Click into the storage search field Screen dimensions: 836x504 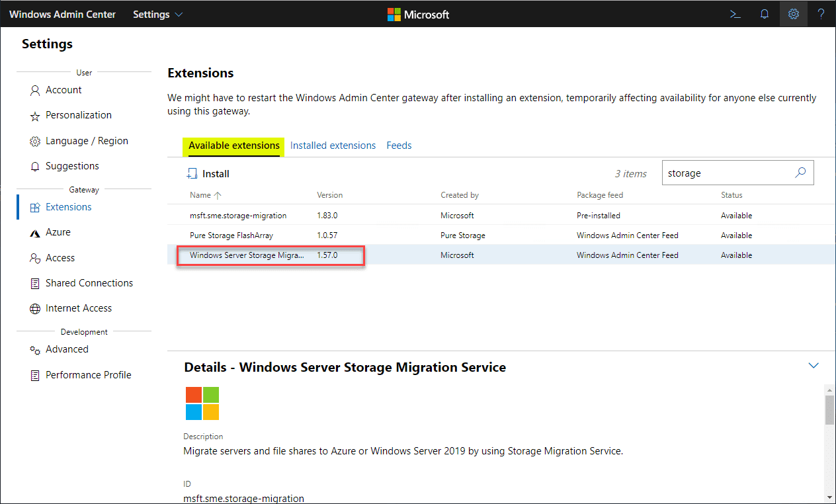[726, 173]
